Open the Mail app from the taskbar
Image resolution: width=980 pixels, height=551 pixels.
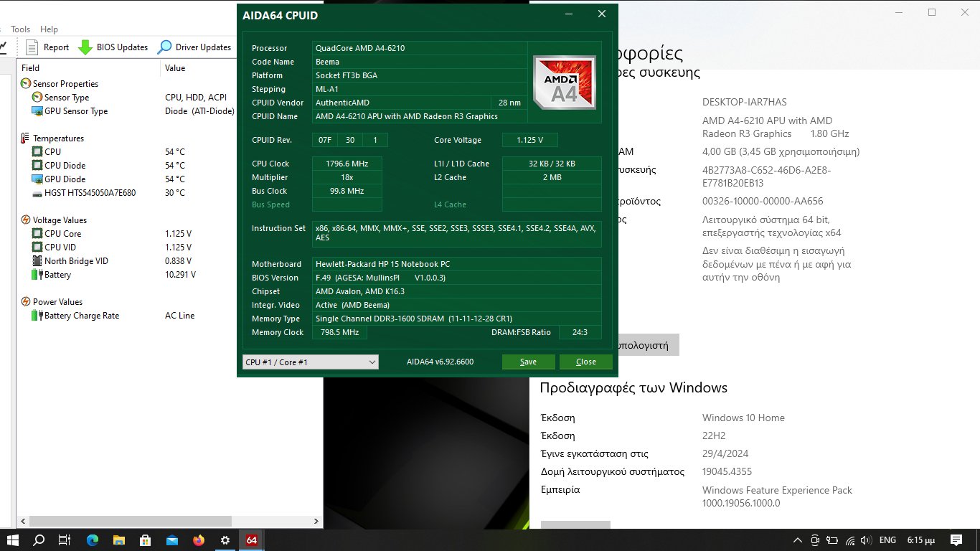[x=172, y=540]
